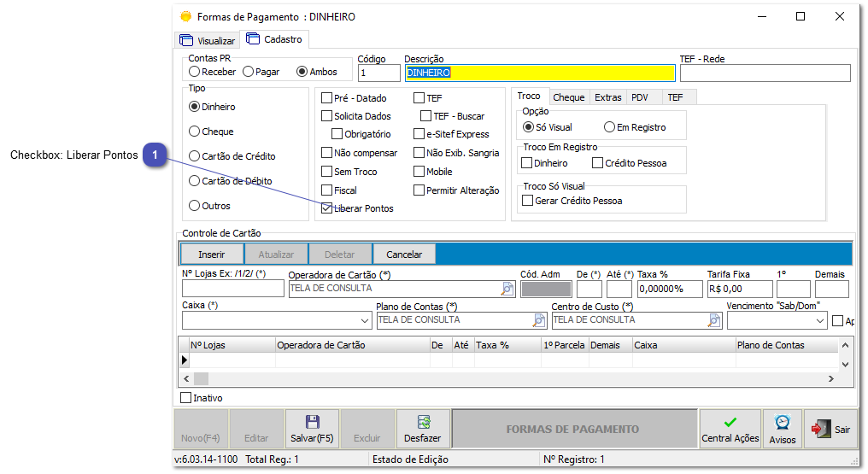Click the Salvar(F5) floppy disk button
This screenshot has height=474, width=868.
(312, 429)
